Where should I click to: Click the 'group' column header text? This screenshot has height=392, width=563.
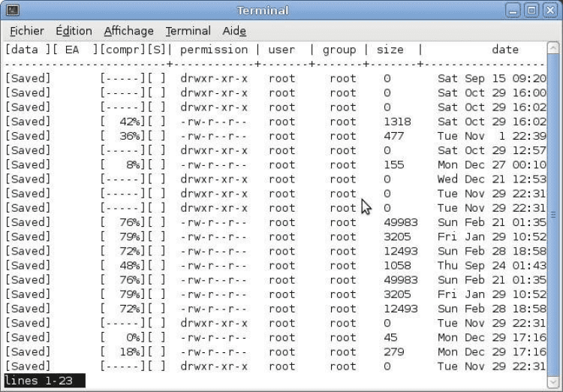coord(339,50)
